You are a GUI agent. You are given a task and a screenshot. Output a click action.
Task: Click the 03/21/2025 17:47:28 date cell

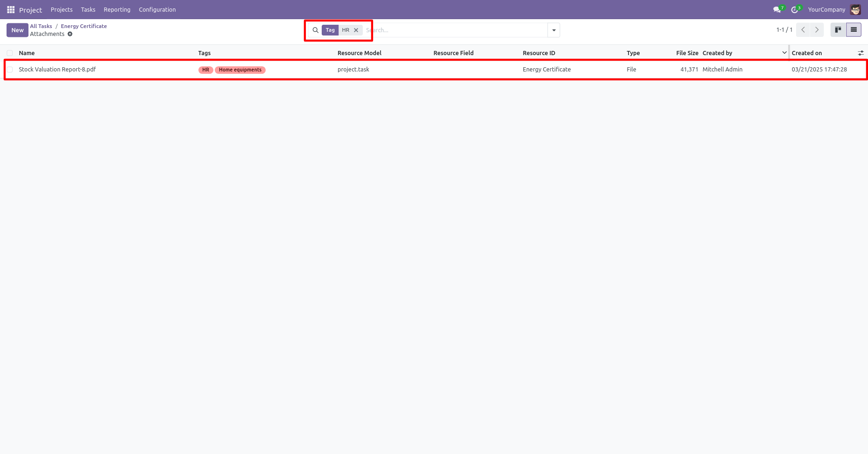click(819, 70)
